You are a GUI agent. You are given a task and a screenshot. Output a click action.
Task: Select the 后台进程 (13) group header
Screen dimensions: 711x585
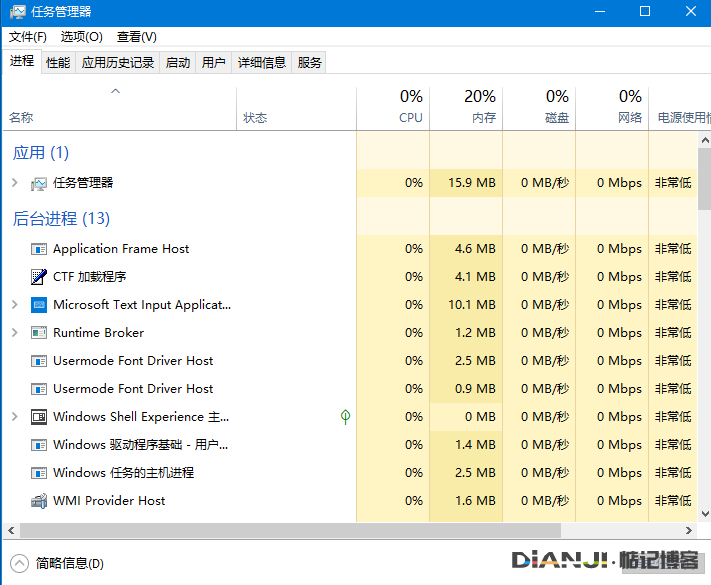[61, 219]
